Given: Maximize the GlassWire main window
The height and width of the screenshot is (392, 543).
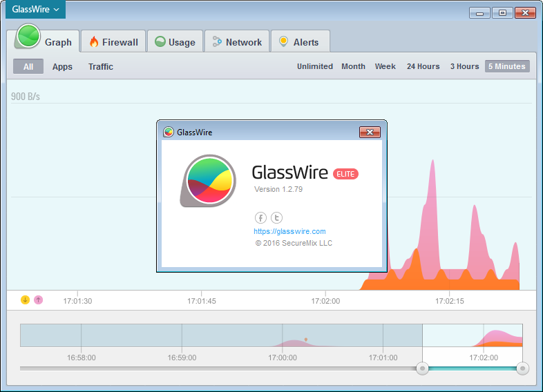Looking at the screenshot, I should (x=502, y=13).
